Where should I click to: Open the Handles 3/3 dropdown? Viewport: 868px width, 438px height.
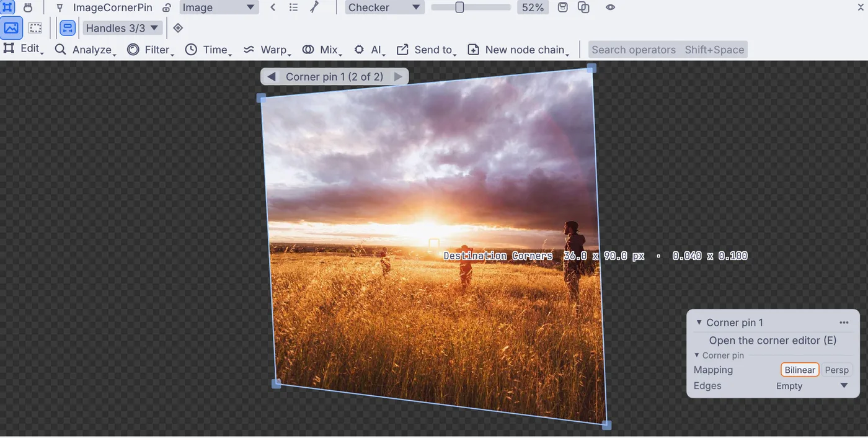[123, 28]
